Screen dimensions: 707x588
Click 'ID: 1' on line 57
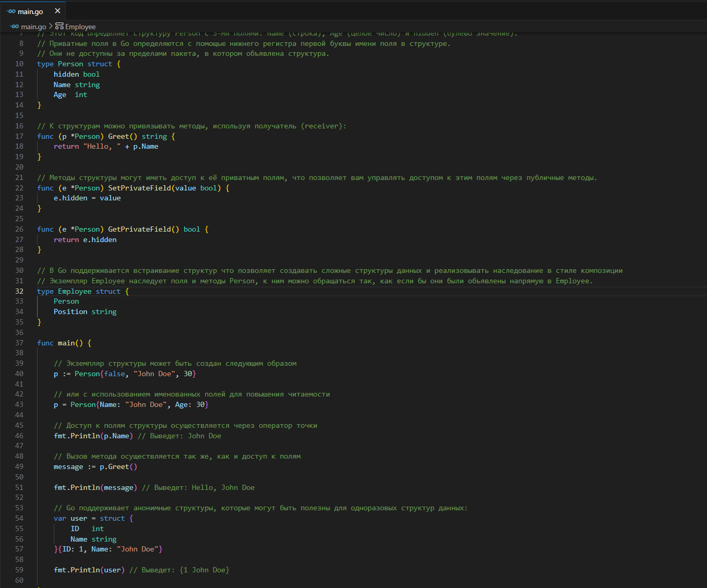(x=73, y=549)
